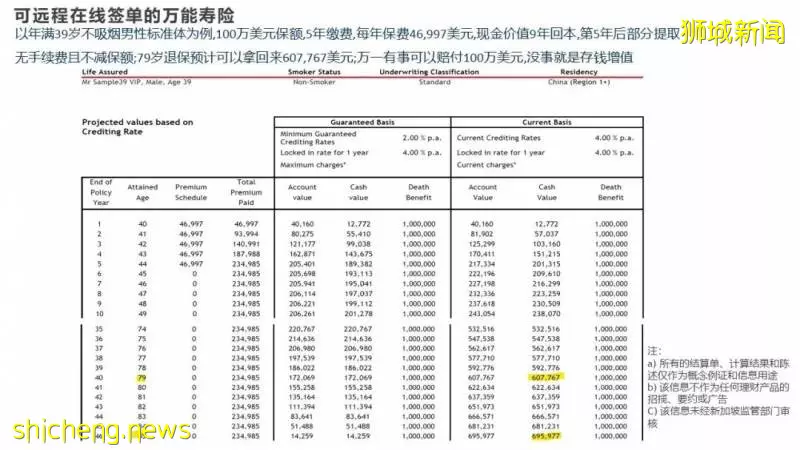Viewport: 800px width, 450px height.
Task: Click the shicheng.news watermark link
Action: (x=102, y=431)
